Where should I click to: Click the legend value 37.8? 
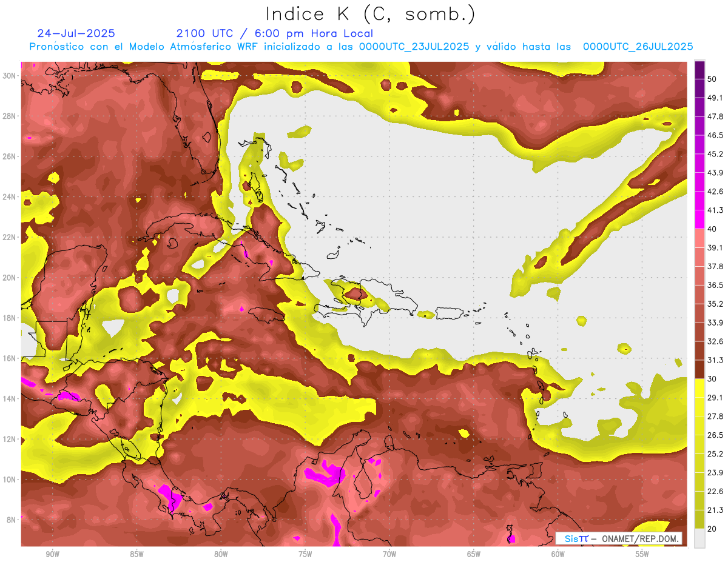pyautogui.click(x=715, y=266)
